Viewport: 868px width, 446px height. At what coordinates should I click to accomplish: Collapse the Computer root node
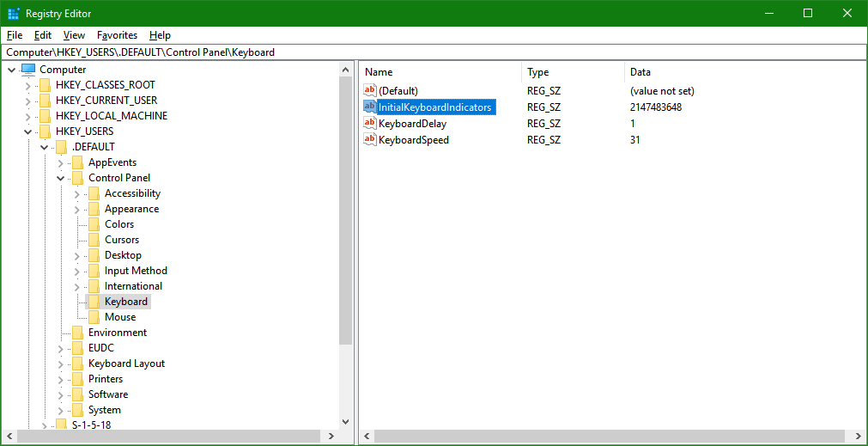(x=12, y=70)
